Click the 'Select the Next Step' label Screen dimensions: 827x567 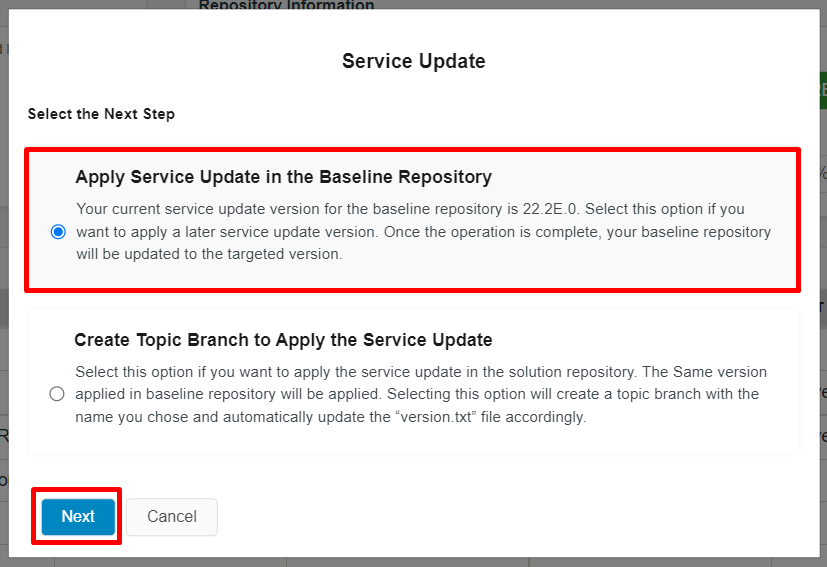(101, 114)
